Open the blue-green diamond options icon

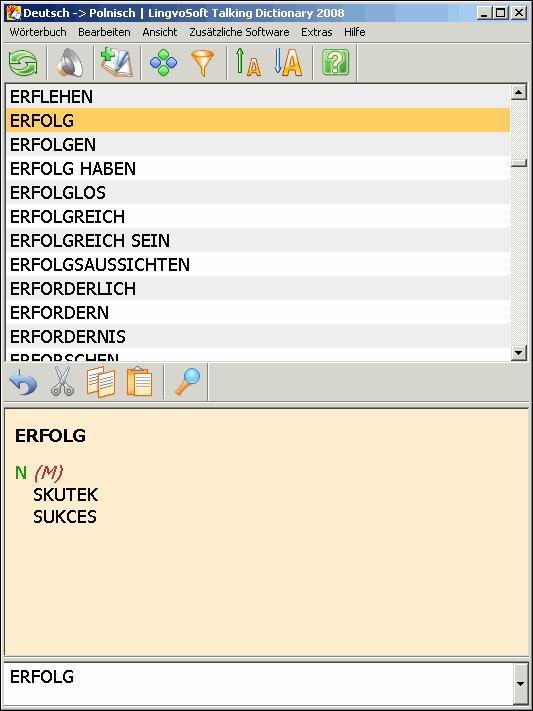pyautogui.click(x=163, y=63)
